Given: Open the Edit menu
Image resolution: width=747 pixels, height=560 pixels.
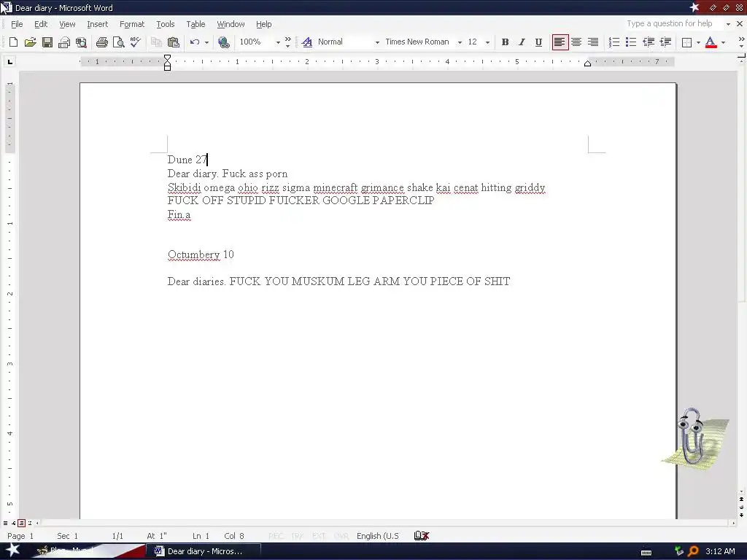Looking at the screenshot, I should [41, 24].
